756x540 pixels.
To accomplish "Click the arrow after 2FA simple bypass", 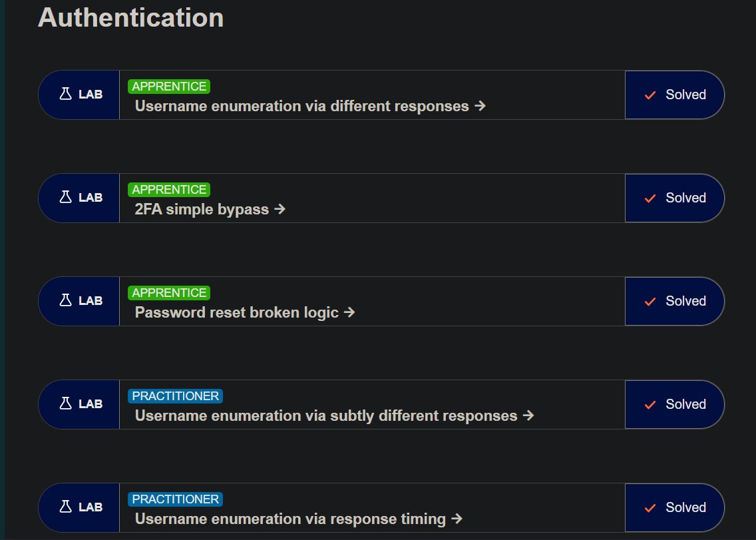I will click(x=280, y=209).
